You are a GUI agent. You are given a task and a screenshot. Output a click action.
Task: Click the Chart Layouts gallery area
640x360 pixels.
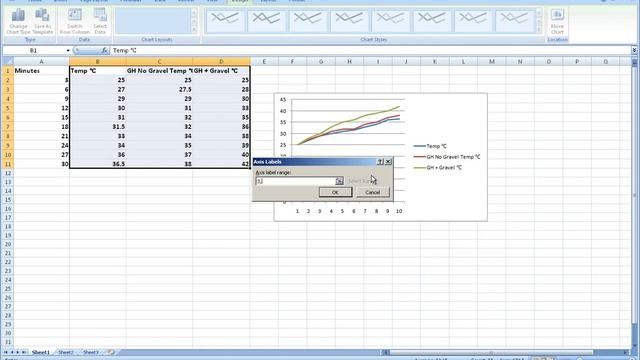[153, 21]
